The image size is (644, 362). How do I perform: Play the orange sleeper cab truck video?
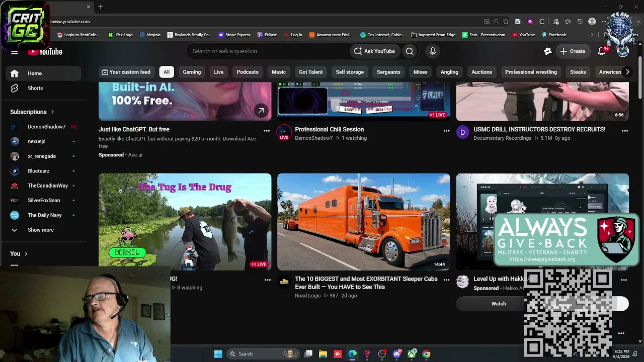click(x=364, y=222)
